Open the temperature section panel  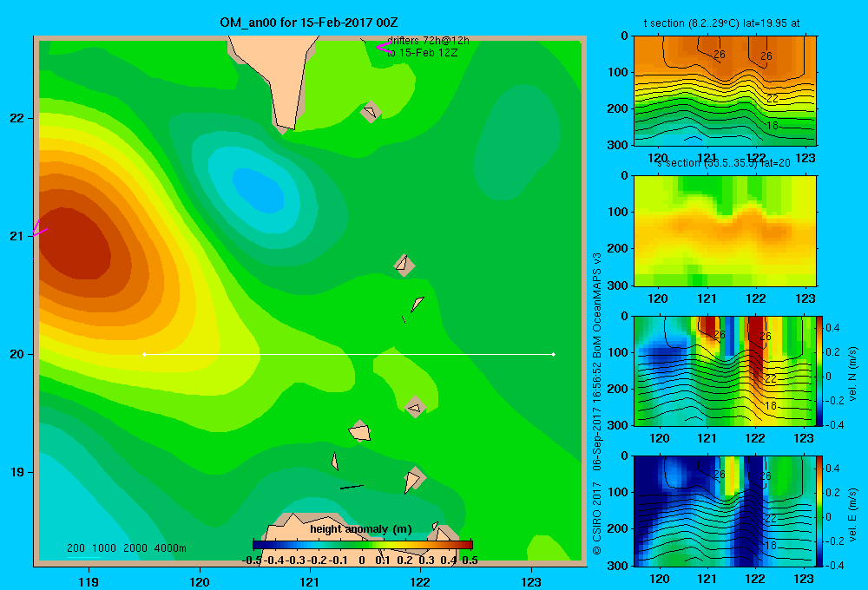coord(725,91)
